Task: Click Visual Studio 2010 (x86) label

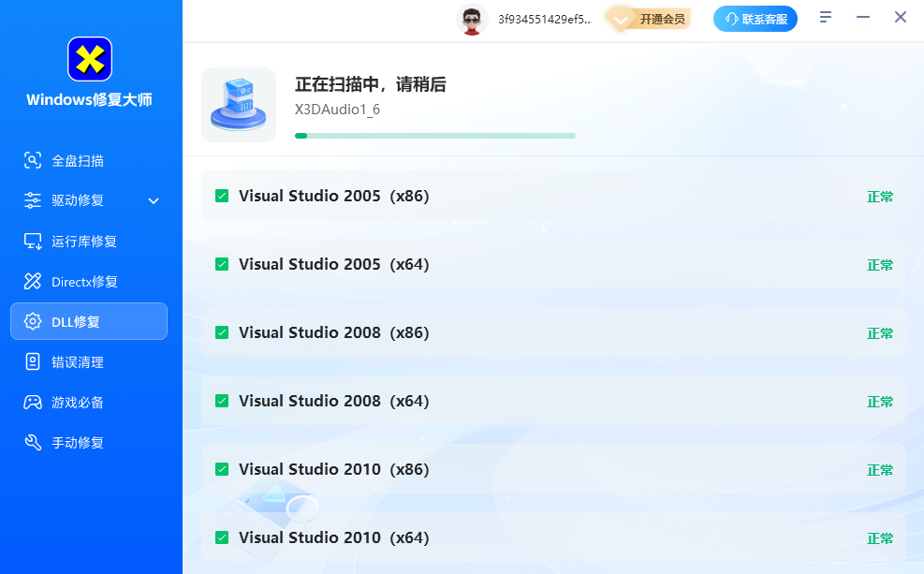Action: [x=333, y=469]
